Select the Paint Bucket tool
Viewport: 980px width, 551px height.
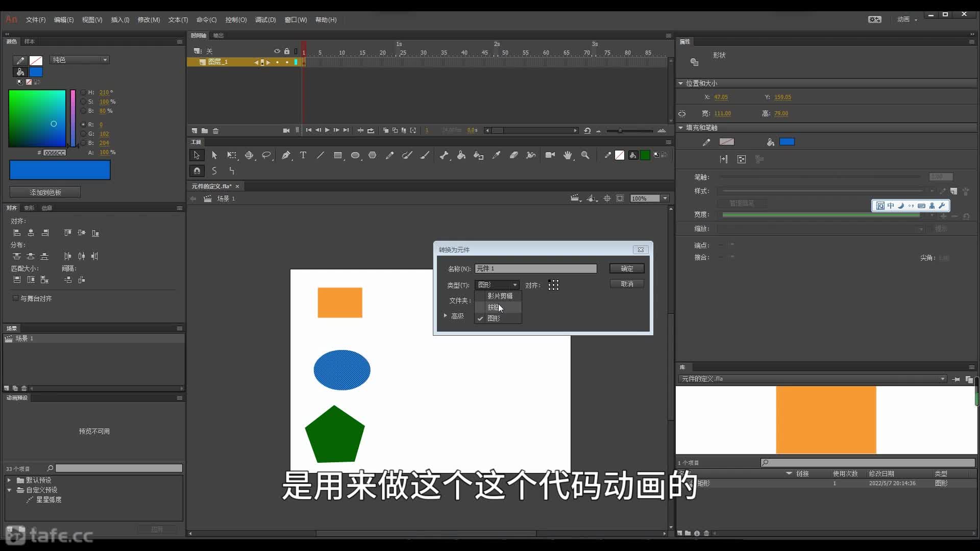pos(461,155)
